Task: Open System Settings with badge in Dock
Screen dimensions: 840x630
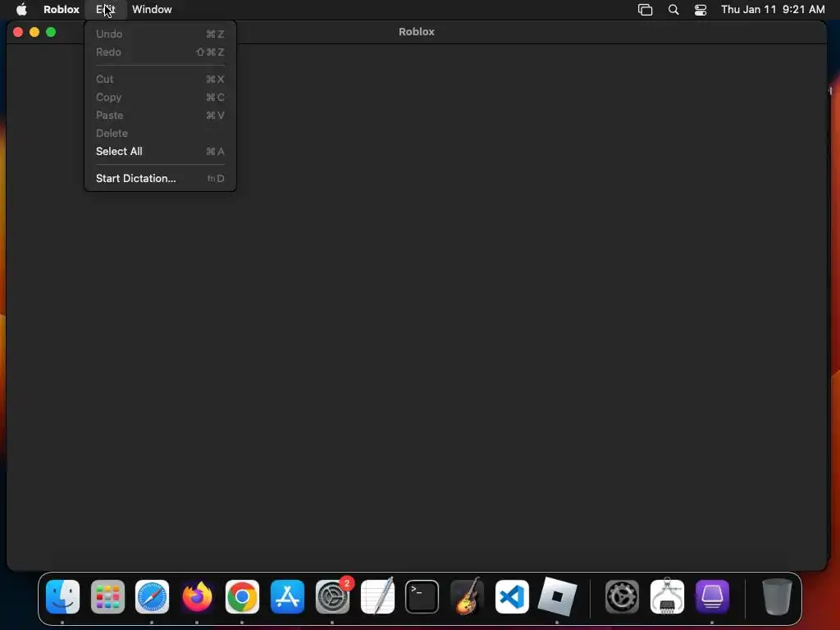Action: pos(333,596)
